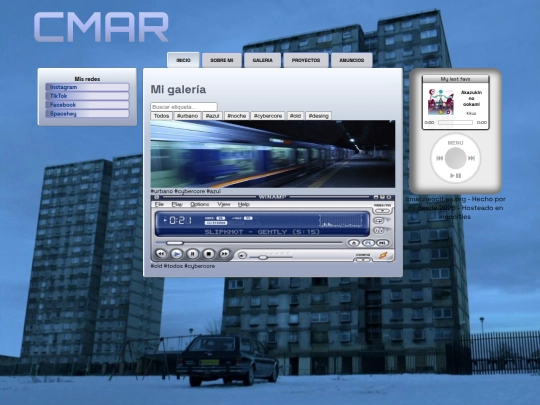The height and width of the screenshot is (405, 540).
Task: Go to the GALERIA tab
Action: point(262,60)
